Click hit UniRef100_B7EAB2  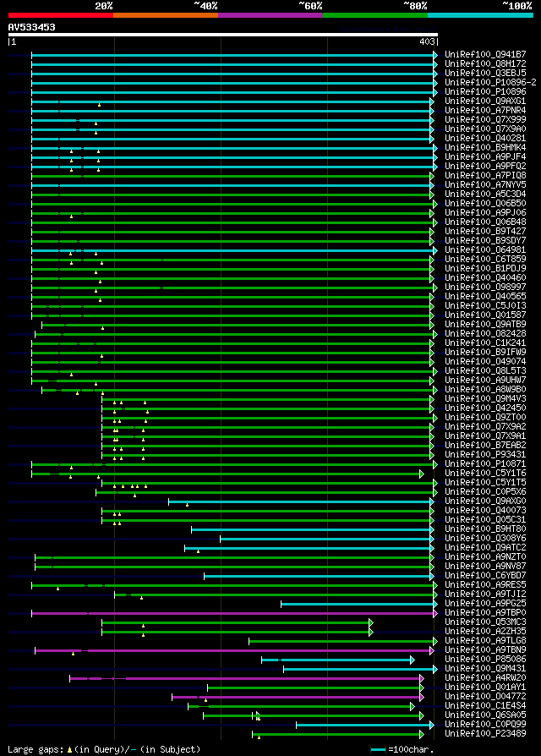485,446
